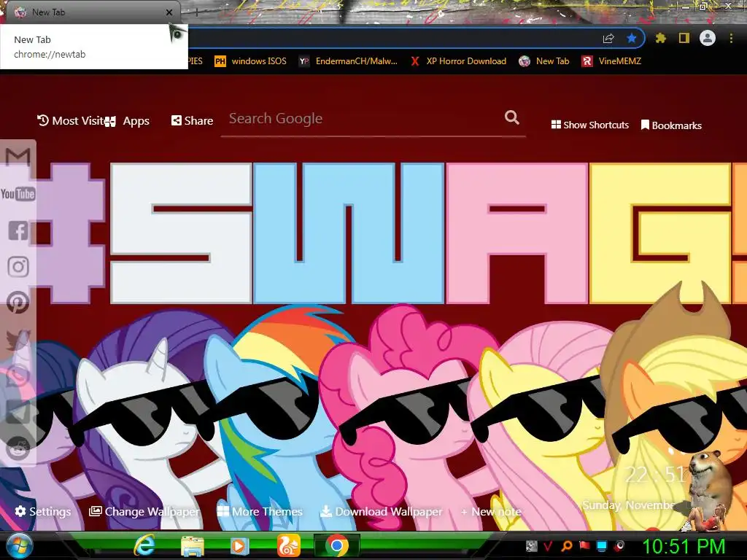Screen dimensions: 747x560
Task: Open the speaker volume tray icon
Action: point(620,545)
